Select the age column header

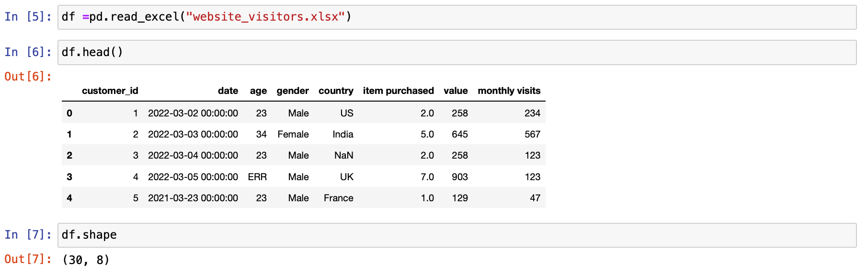[x=258, y=91]
